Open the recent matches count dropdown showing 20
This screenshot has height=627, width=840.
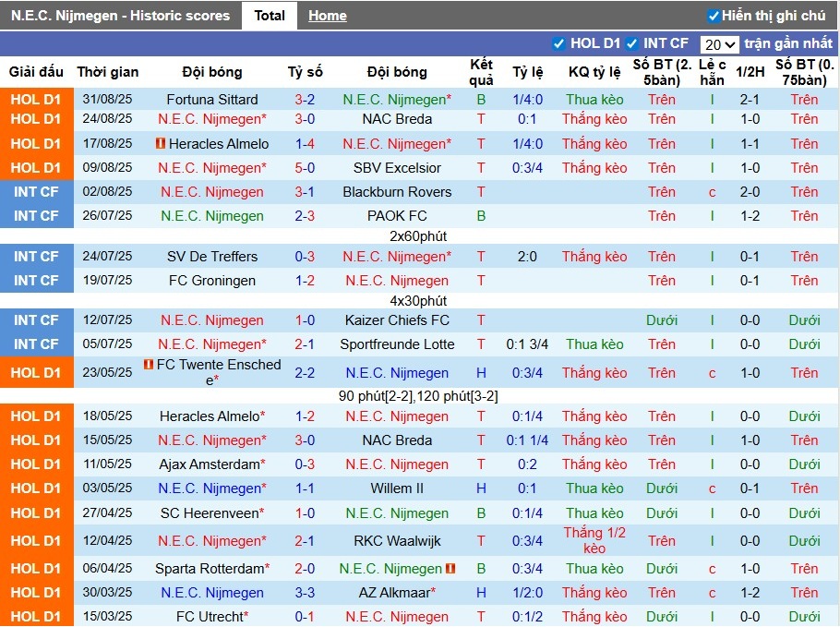tap(719, 44)
